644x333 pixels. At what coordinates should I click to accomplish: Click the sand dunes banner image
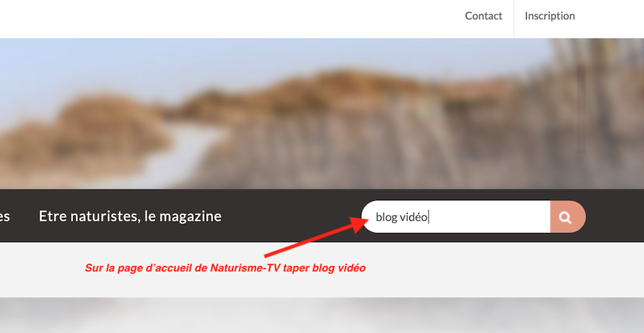(322, 114)
